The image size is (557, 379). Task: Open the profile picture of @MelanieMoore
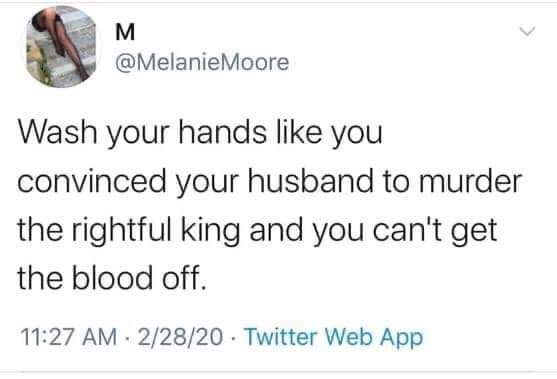click(61, 46)
